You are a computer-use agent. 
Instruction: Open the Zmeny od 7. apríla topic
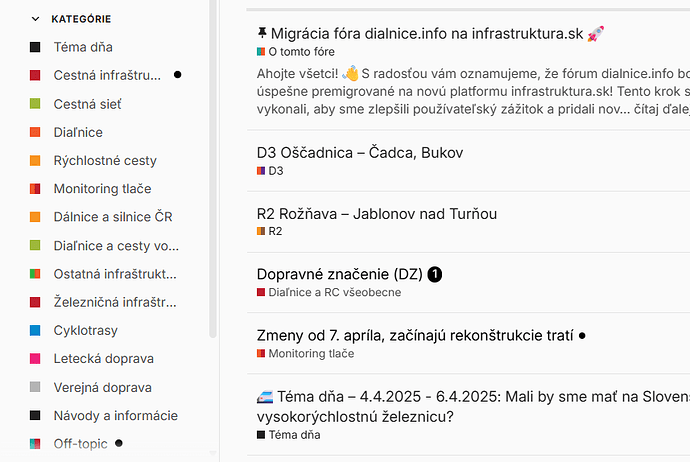tap(415, 336)
